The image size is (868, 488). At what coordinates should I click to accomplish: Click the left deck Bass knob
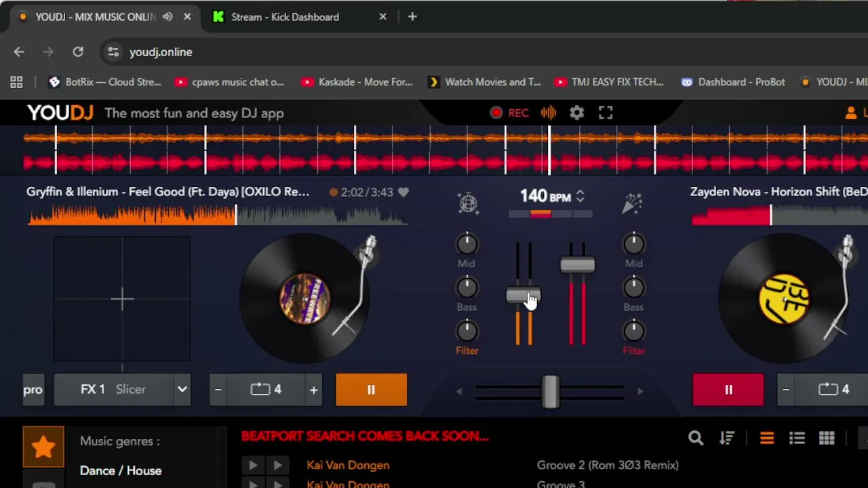click(467, 288)
